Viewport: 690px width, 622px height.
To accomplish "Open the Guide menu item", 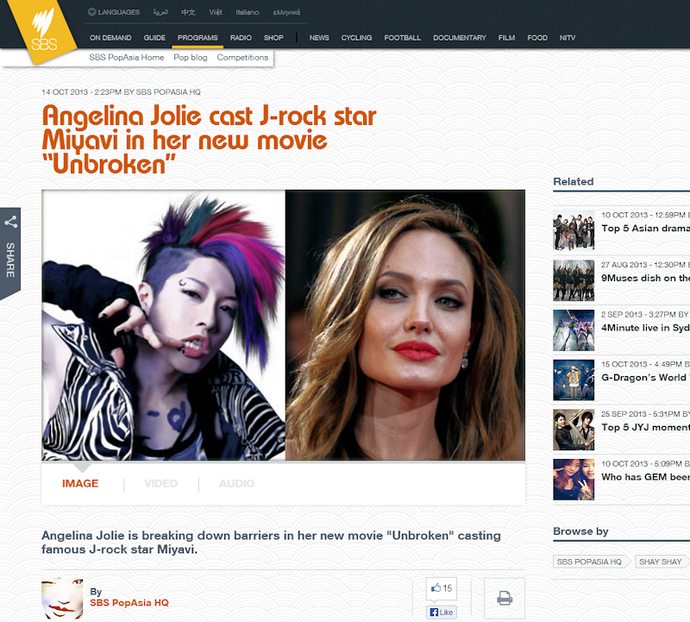I will point(154,38).
